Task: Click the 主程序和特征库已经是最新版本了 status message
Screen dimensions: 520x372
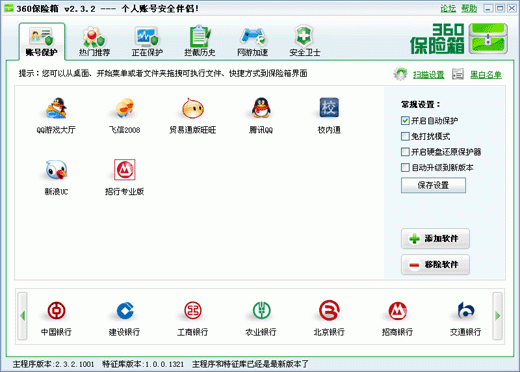Action: click(x=250, y=364)
